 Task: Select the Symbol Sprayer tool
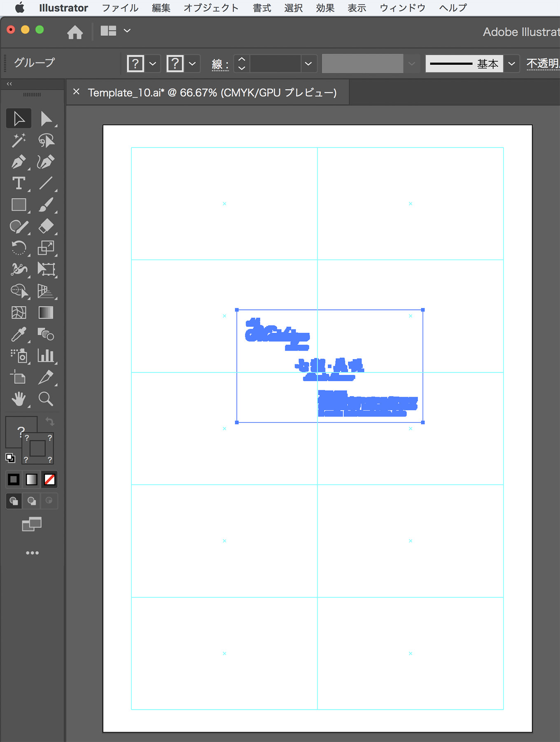click(19, 356)
